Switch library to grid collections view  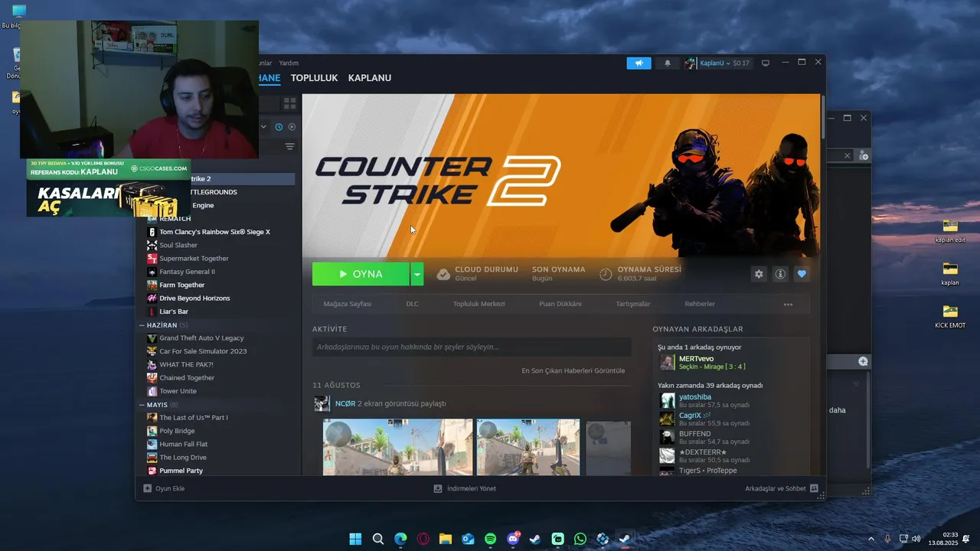click(289, 103)
